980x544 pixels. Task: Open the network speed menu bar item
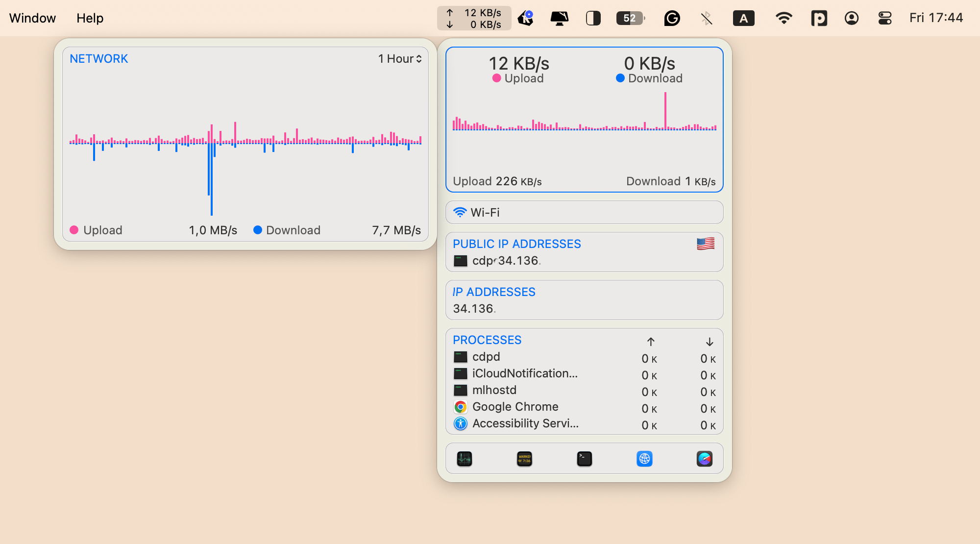tap(474, 18)
